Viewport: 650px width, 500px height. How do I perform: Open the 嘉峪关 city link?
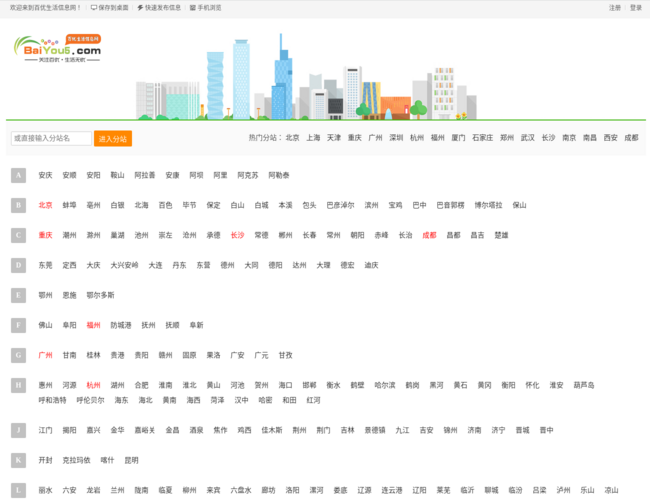(x=145, y=430)
